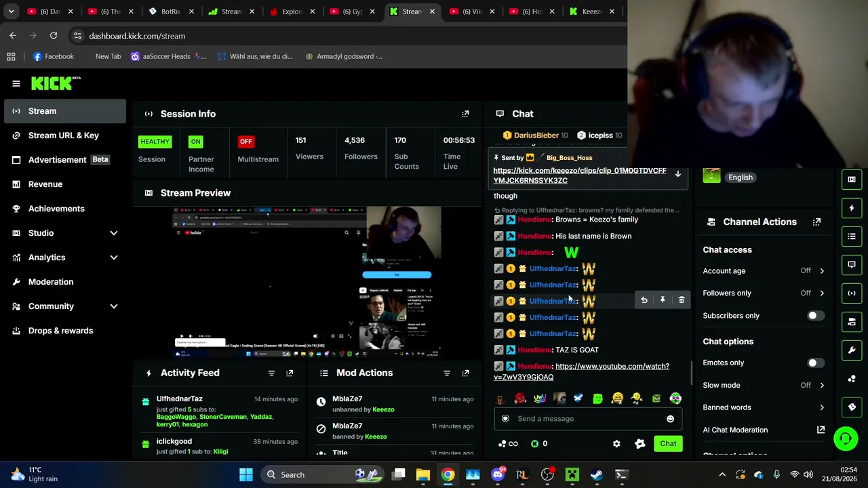
Task: Go to Stream URL & Key page
Action: tap(64, 136)
